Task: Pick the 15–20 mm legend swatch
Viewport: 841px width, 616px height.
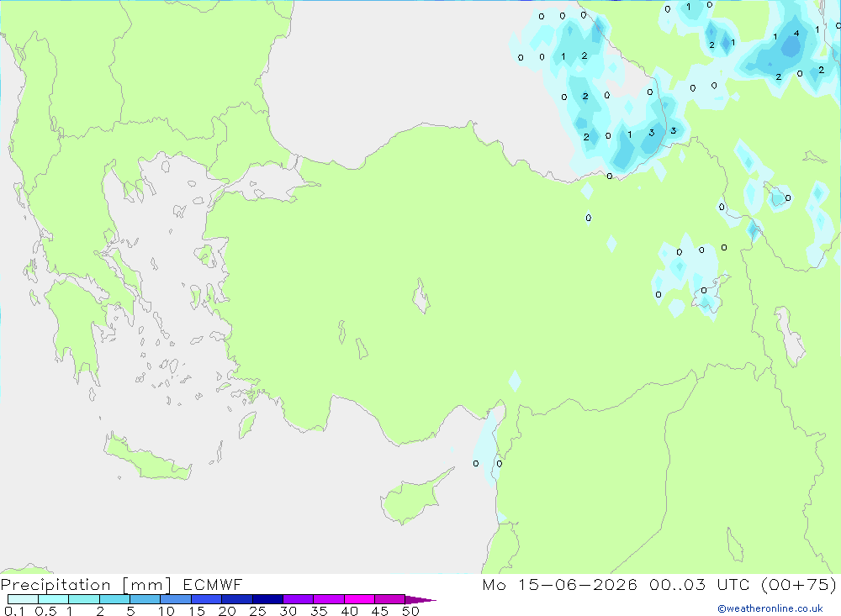Action: tap(207, 599)
